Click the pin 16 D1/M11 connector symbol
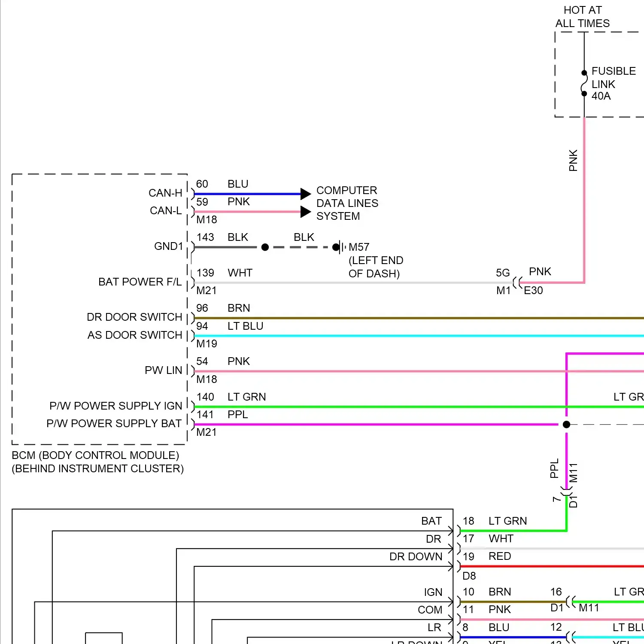Viewport: 644px width, 644px height. pyautogui.click(x=571, y=602)
